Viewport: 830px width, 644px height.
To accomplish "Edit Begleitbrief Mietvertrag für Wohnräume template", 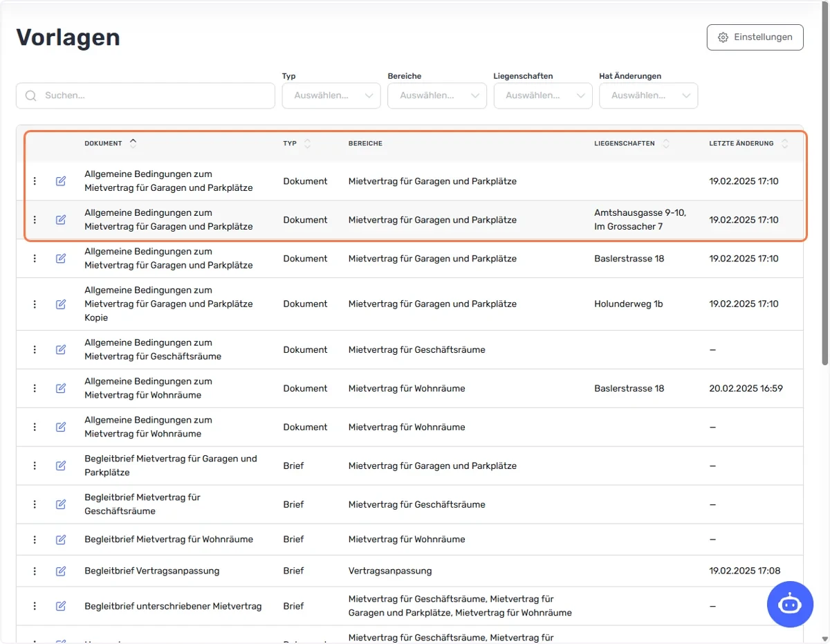I will [x=61, y=540].
